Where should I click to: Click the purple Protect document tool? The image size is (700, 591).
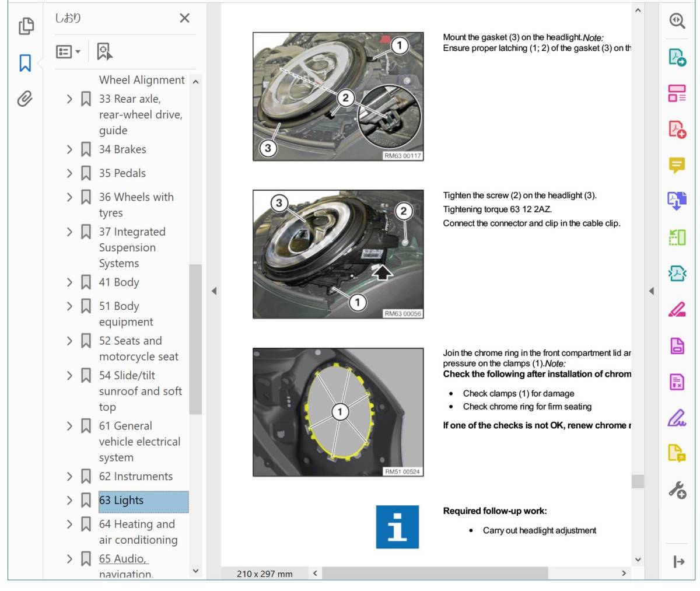(677, 345)
